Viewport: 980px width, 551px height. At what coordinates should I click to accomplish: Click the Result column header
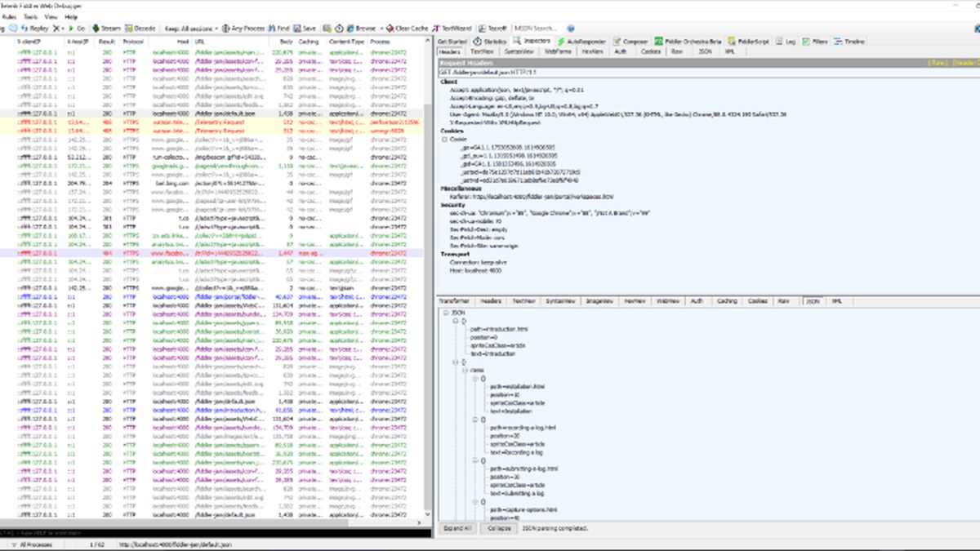pos(107,41)
